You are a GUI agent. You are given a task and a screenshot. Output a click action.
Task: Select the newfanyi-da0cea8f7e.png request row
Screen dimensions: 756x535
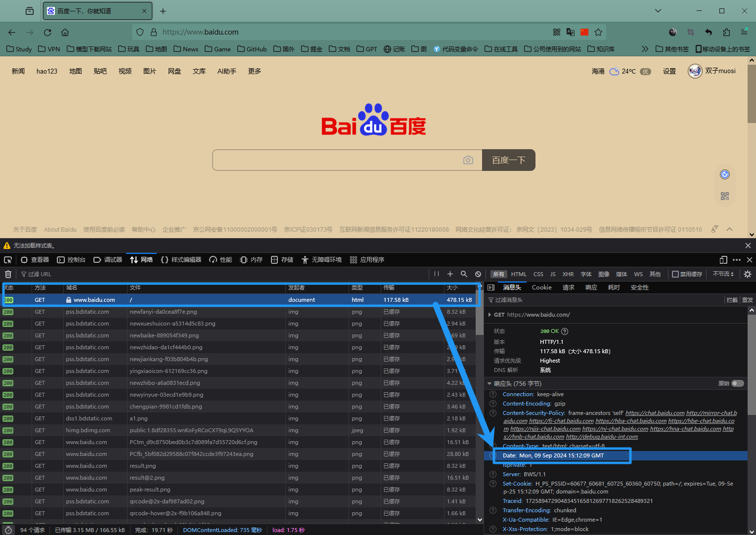click(x=238, y=312)
